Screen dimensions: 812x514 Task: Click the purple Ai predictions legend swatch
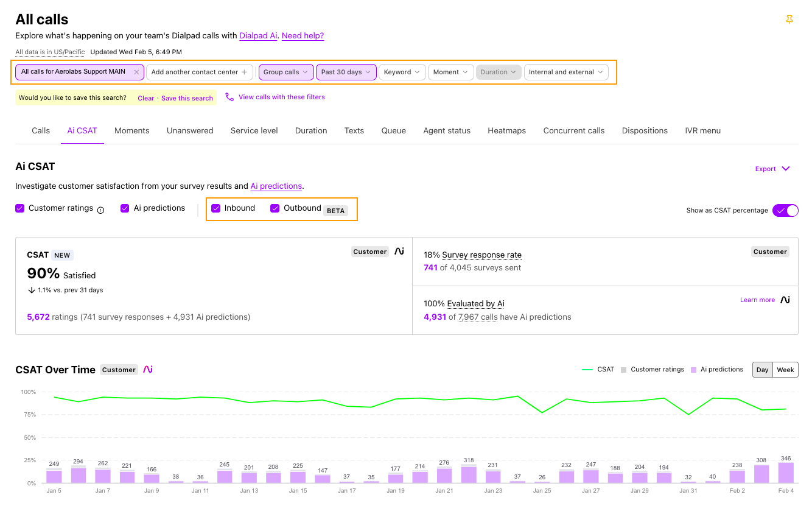(x=693, y=370)
